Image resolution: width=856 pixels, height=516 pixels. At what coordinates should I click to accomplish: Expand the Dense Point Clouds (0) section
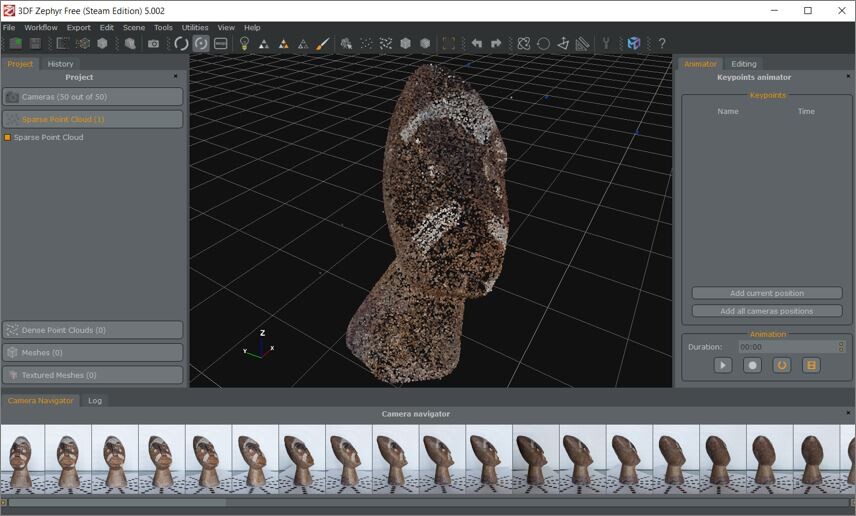click(93, 330)
